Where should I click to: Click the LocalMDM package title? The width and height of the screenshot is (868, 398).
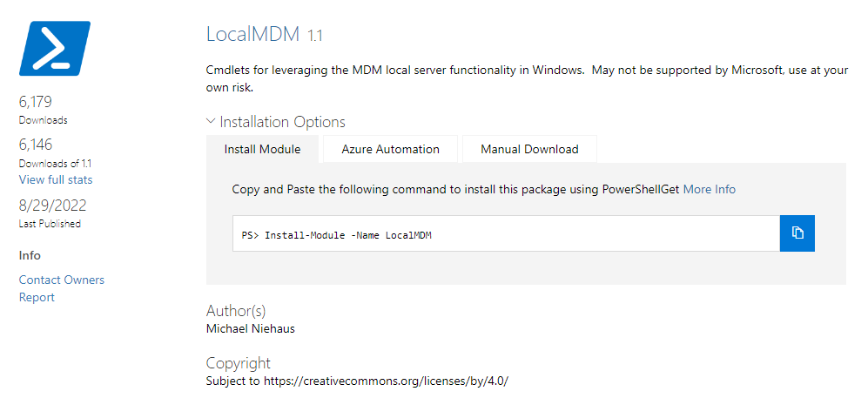254,34
